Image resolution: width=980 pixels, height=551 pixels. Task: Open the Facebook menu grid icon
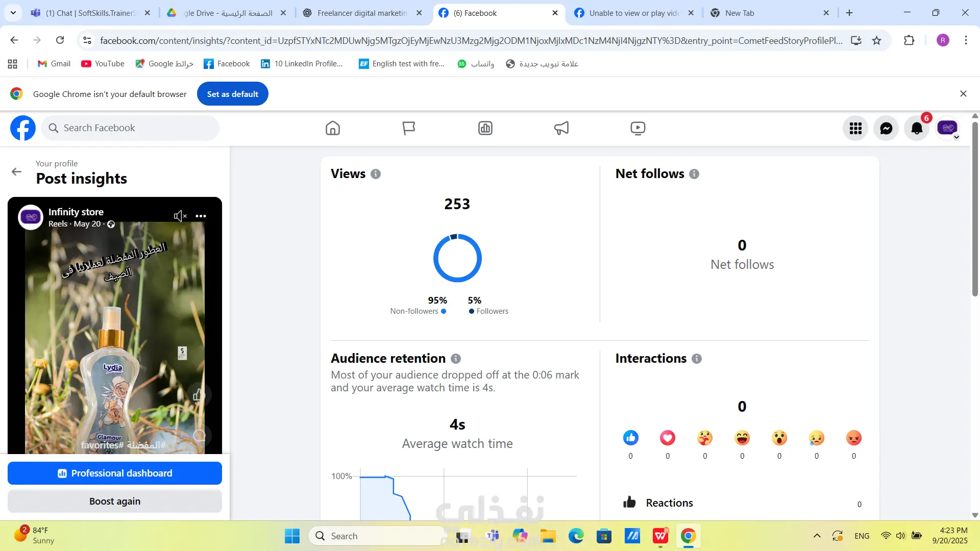pyautogui.click(x=855, y=128)
